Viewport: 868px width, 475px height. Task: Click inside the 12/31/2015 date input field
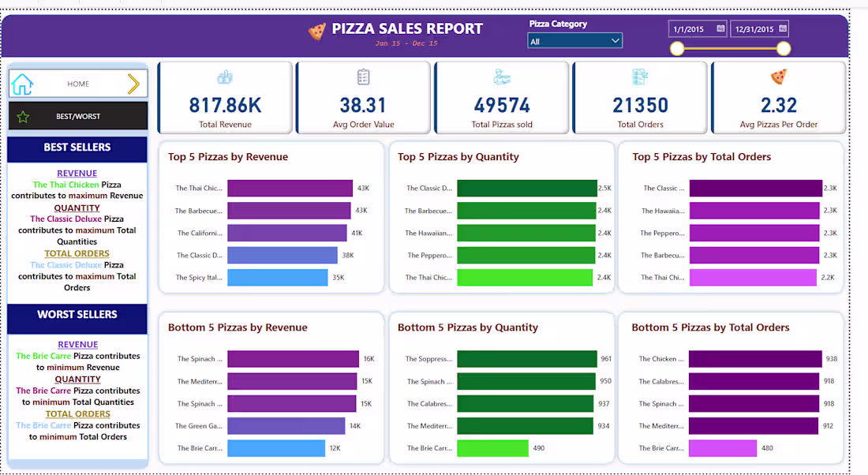tap(755, 28)
